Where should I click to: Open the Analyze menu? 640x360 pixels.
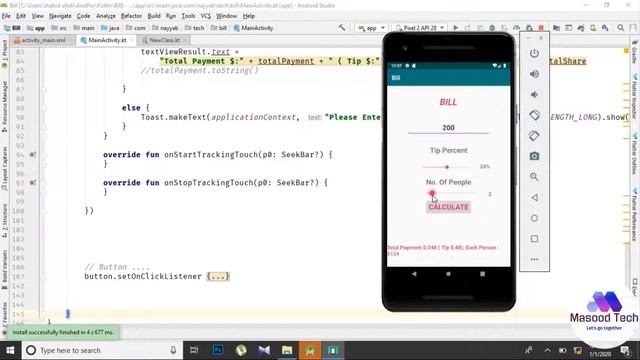click(106, 16)
